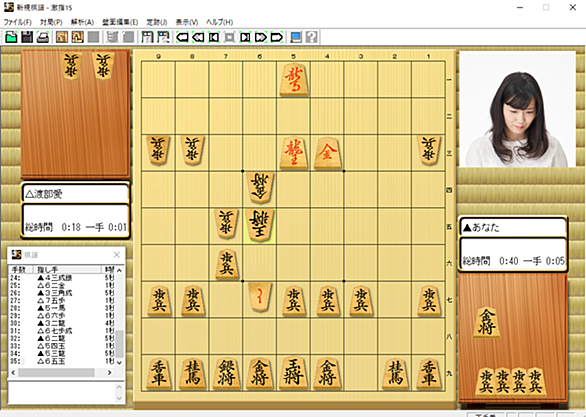Select move 26 ▲3三角成 in the move list
The image size is (586, 417).
[x=62, y=293]
